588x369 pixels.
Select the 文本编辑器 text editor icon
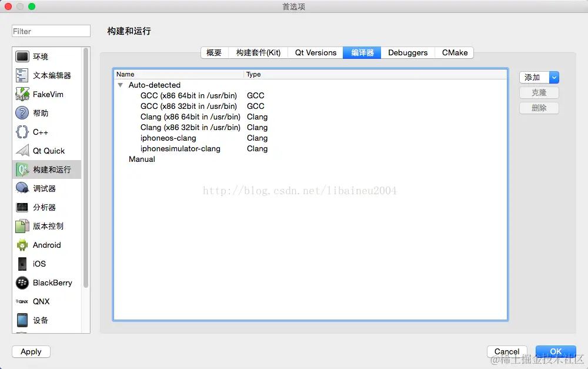click(x=22, y=75)
